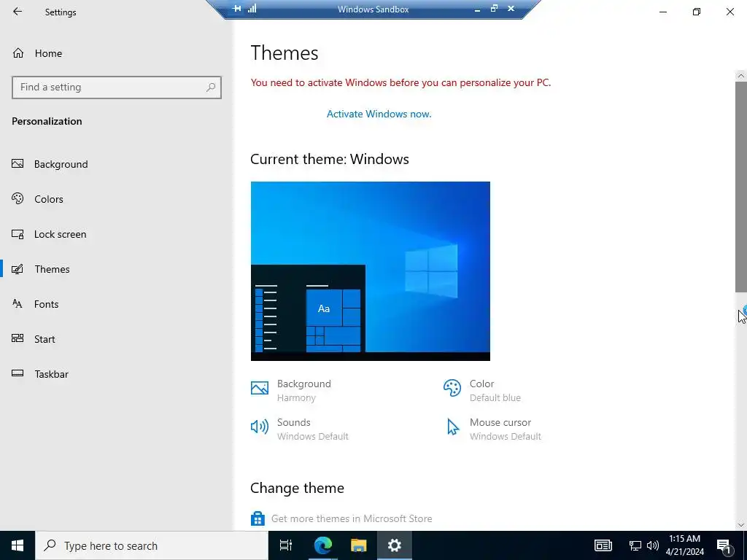Click the Find a setting search field

[x=117, y=87]
